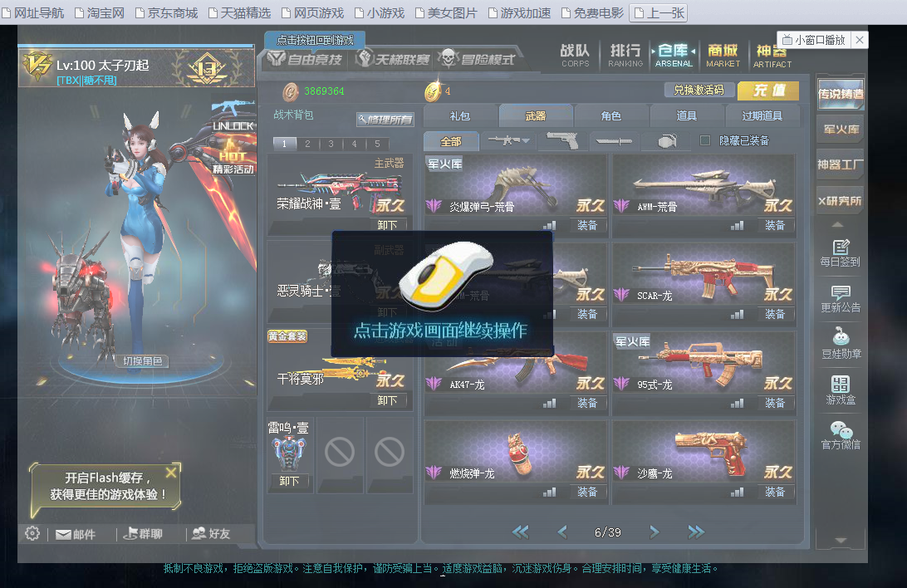Select 天梯联赛 mode
Screen dimensions: 907x588
pos(394,58)
